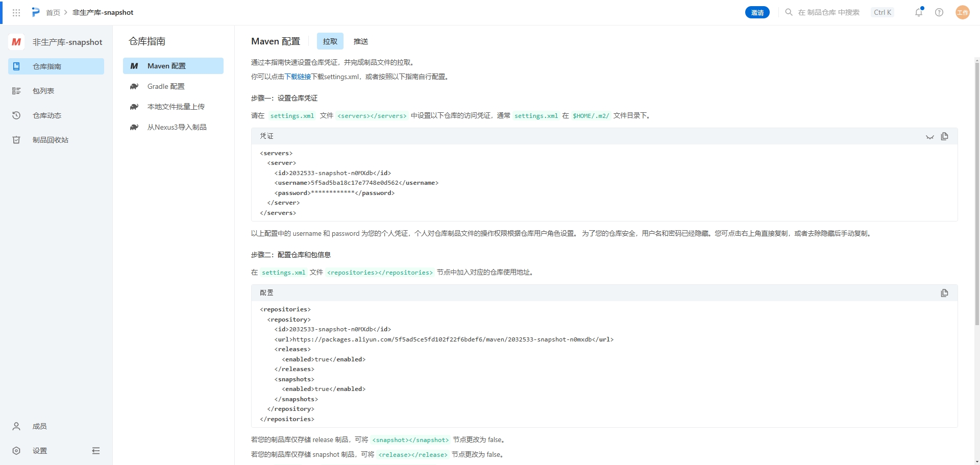Open 仓库动态 in the sidebar

[56, 115]
